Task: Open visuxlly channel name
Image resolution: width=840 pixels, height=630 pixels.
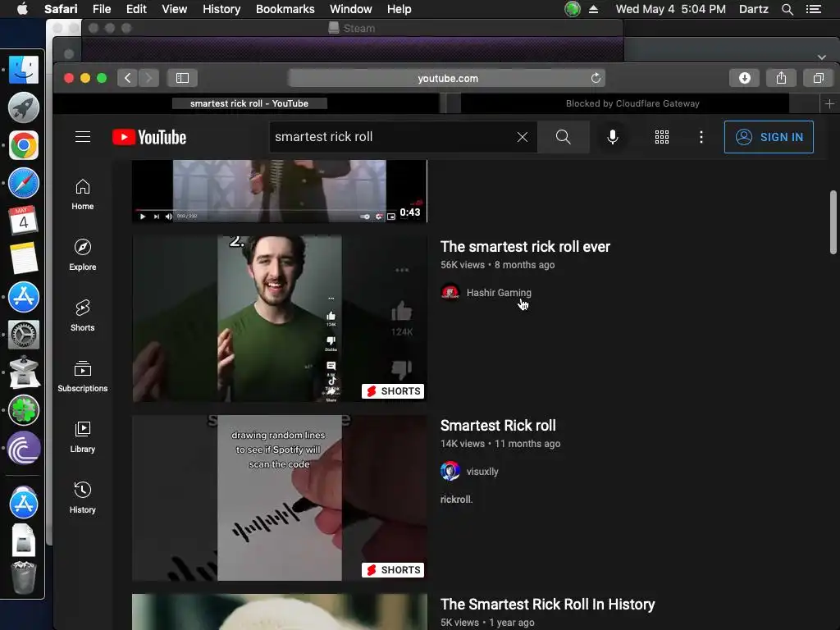Action: [482, 472]
